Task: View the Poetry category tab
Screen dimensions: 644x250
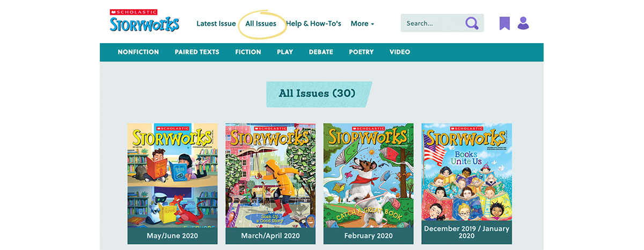Action: [x=361, y=52]
